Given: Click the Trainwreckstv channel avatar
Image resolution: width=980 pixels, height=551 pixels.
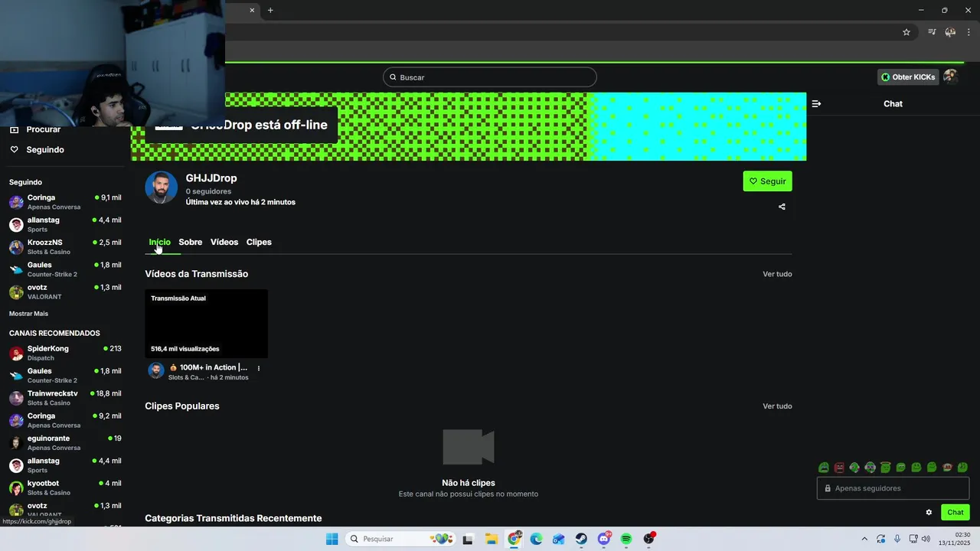Looking at the screenshot, I should click(16, 398).
